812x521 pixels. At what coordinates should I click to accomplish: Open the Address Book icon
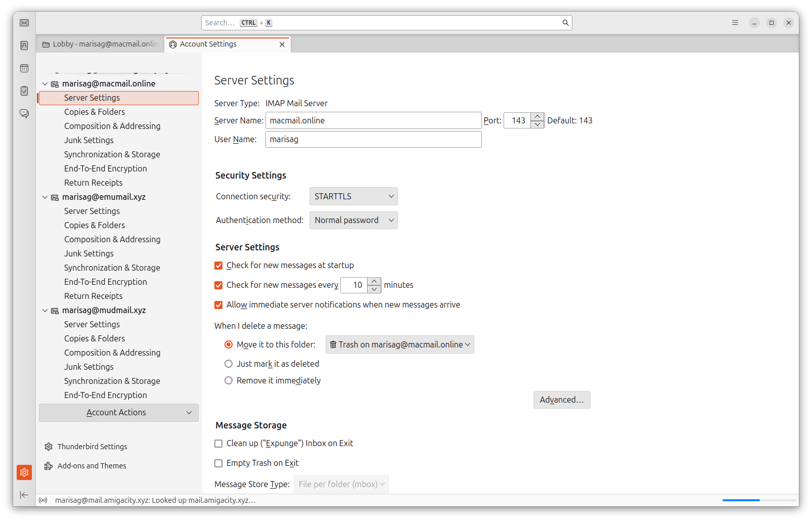point(24,46)
